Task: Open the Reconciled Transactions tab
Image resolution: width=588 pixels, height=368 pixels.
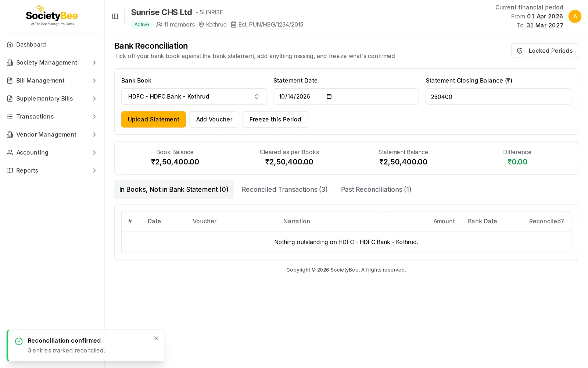Action: [x=285, y=190]
